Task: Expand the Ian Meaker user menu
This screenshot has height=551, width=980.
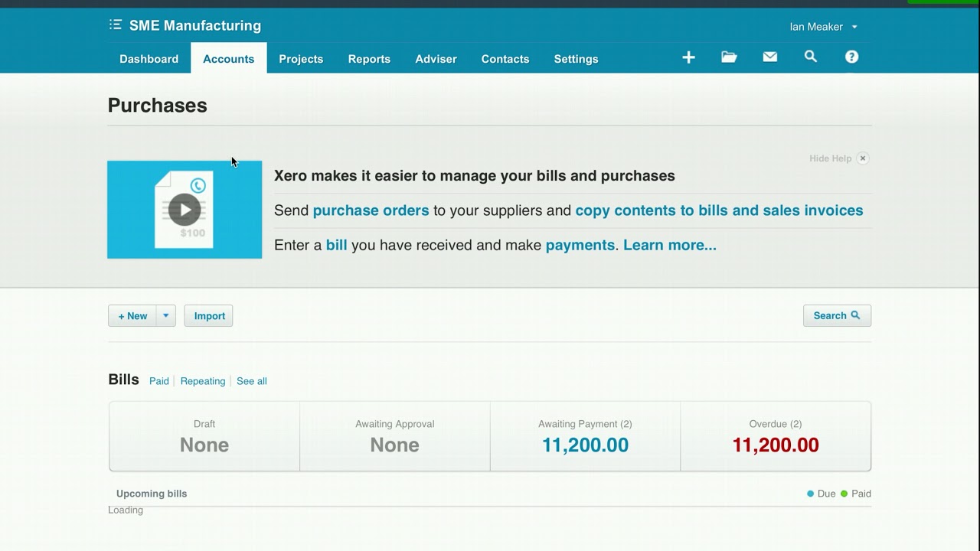Action: click(x=824, y=27)
